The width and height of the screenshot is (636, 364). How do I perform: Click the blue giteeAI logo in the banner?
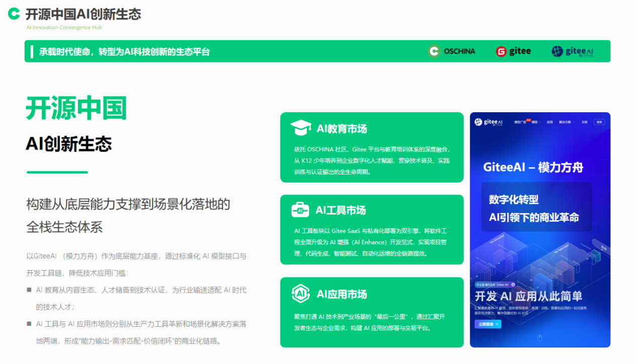(x=573, y=51)
